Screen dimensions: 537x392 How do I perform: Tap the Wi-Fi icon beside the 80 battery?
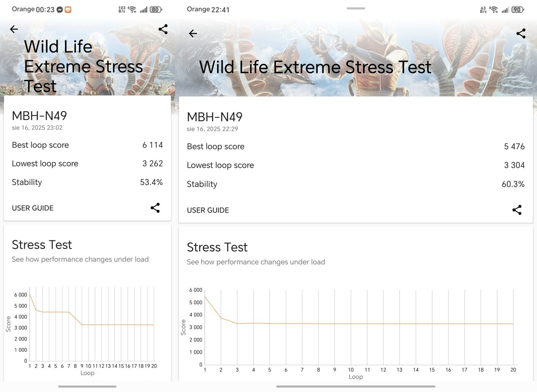132,10
